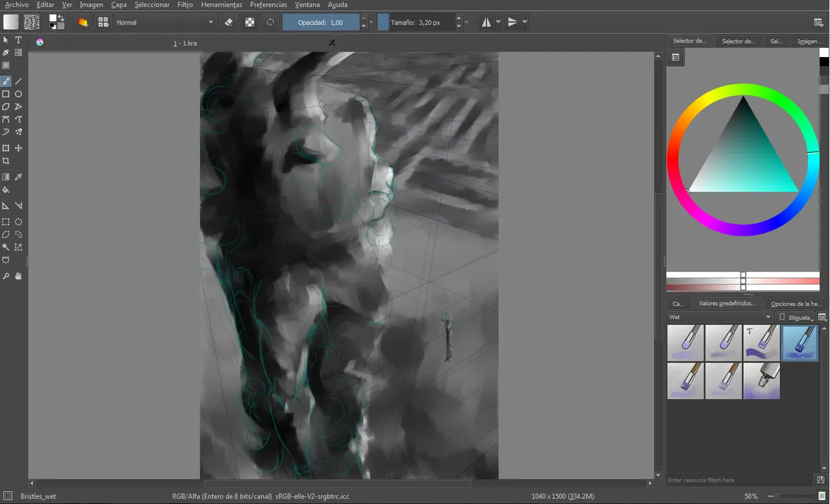Expand vertical mirror options arrow
The image size is (830, 504).
click(x=525, y=22)
